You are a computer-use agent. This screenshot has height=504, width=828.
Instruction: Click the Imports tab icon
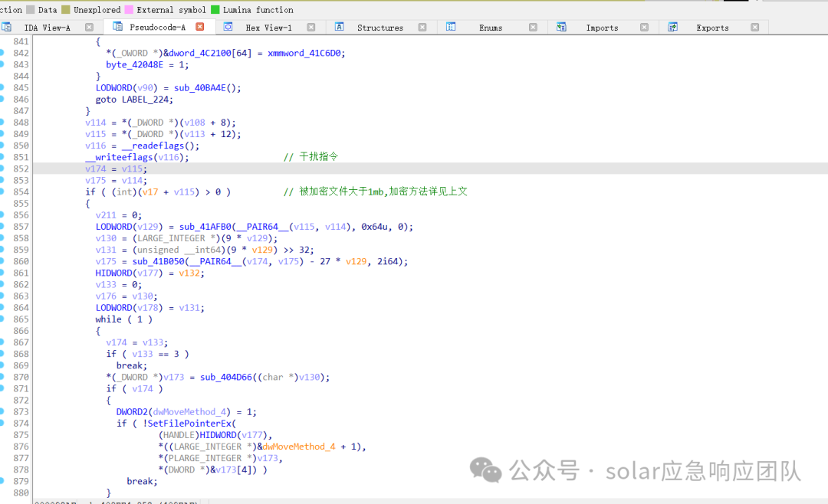click(561, 27)
